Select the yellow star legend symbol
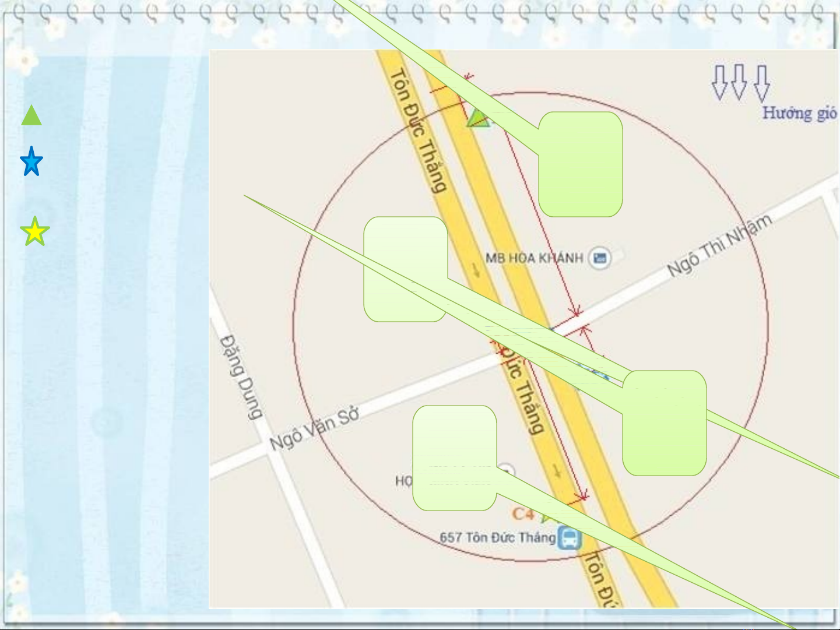 (35, 231)
